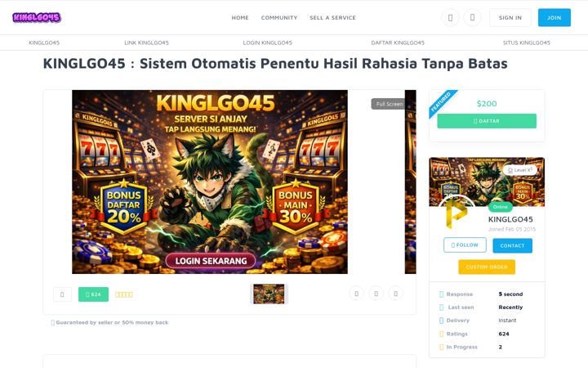Click the seller card cover image
The height and width of the screenshot is (368, 588).
487,182
